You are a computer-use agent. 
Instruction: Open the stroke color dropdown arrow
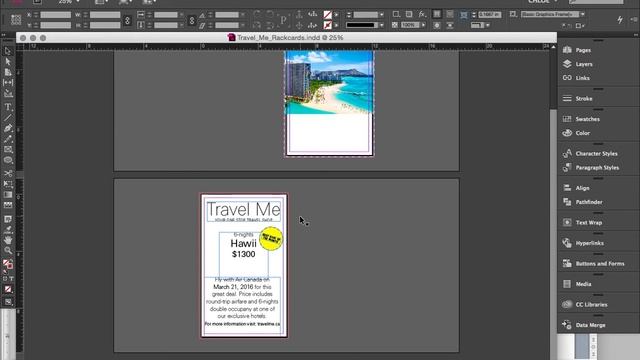pos(336,25)
